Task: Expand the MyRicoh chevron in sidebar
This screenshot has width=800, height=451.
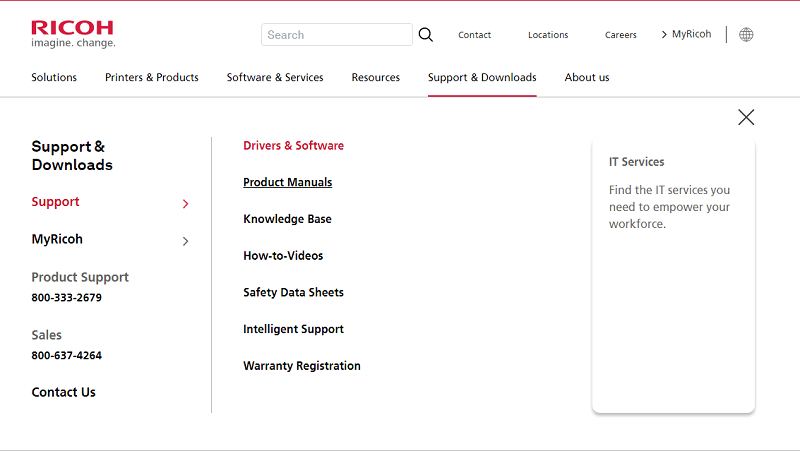Action: (186, 241)
